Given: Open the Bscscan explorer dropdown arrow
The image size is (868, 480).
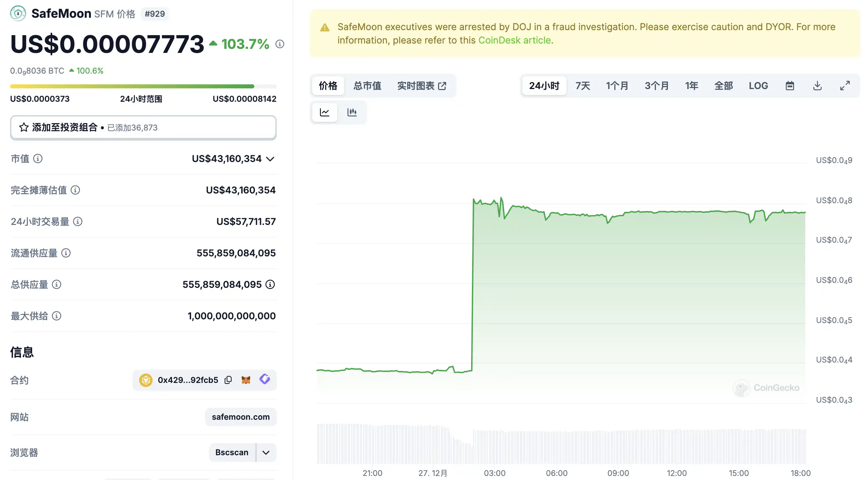Looking at the screenshot, I should [x=266, y=452].
